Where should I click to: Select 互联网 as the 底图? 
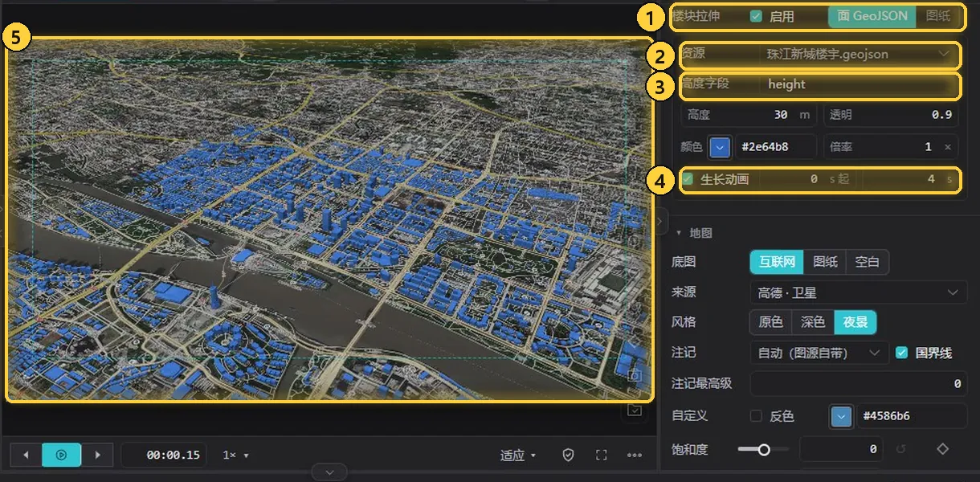(x=776, y=262)
